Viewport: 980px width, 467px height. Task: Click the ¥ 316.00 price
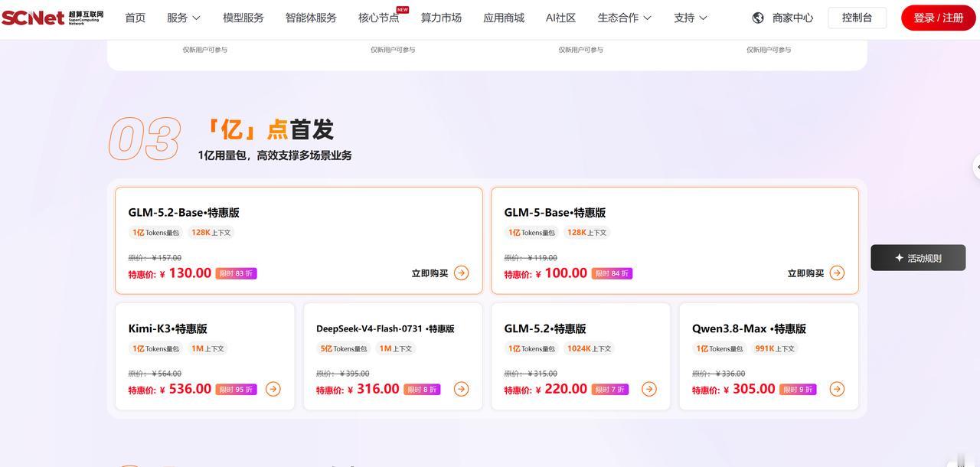374,389
